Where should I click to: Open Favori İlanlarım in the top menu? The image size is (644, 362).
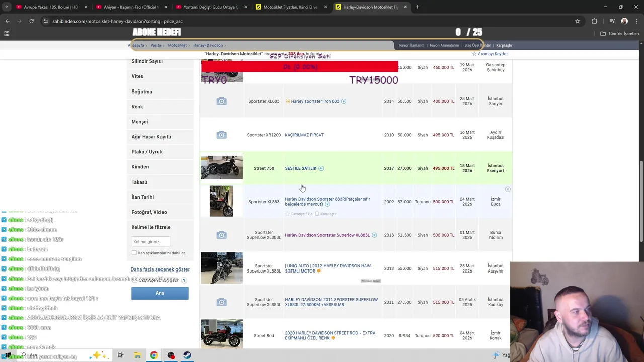pyautogui.click(x=412, y=45)
